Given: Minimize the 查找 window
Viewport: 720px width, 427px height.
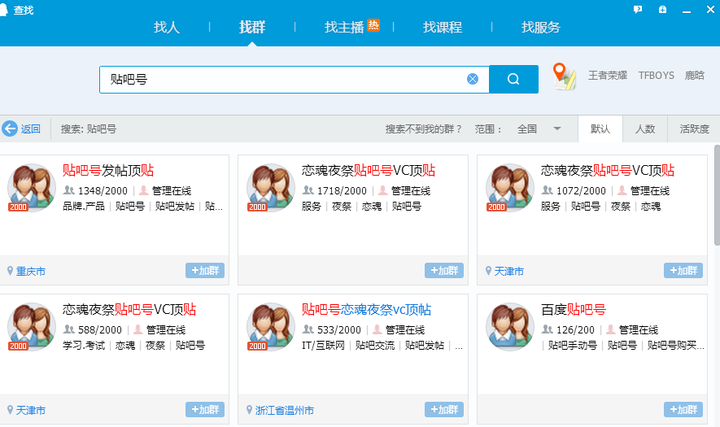Looking at the screenshot, I should coord(686,10).
